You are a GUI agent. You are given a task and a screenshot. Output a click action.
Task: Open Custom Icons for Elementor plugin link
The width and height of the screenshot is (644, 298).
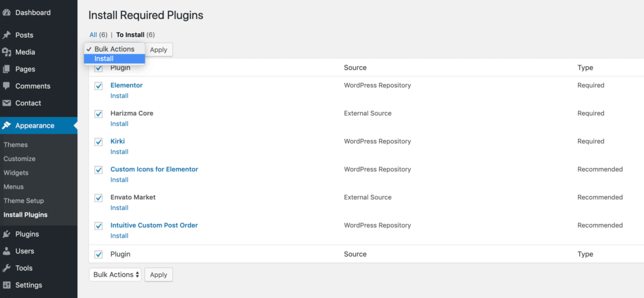(x=154, y=169)
